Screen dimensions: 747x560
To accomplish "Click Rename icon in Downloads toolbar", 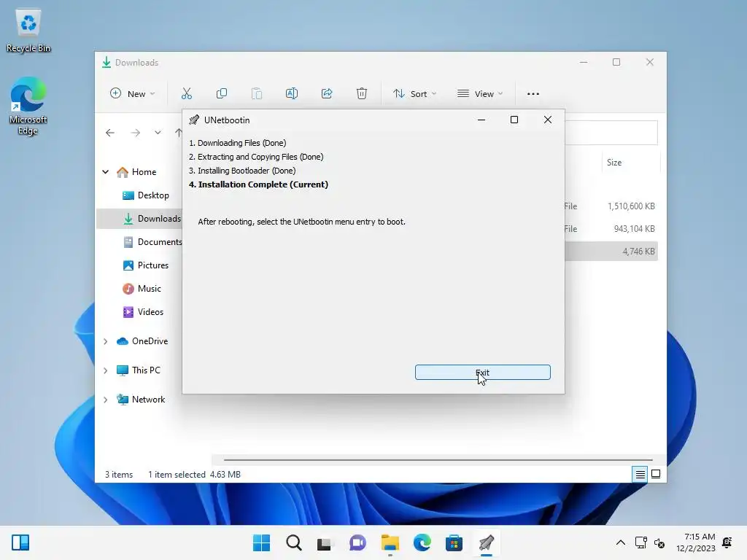I will pos(292,94).
